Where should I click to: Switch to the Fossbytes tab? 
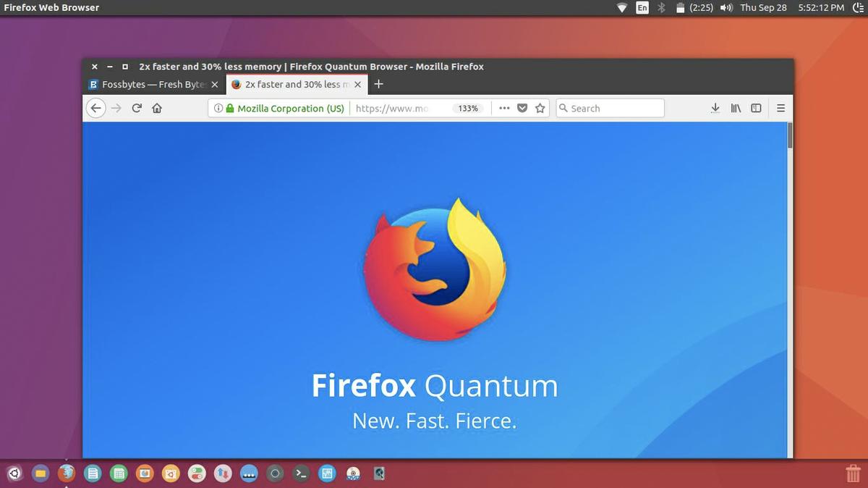148,85
